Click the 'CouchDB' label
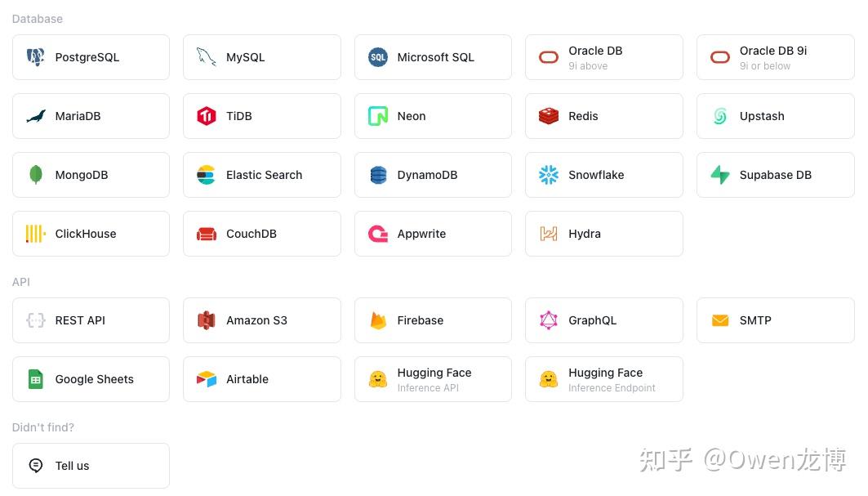The height and width of the screenshot is (496, 868). coord(251,234)
